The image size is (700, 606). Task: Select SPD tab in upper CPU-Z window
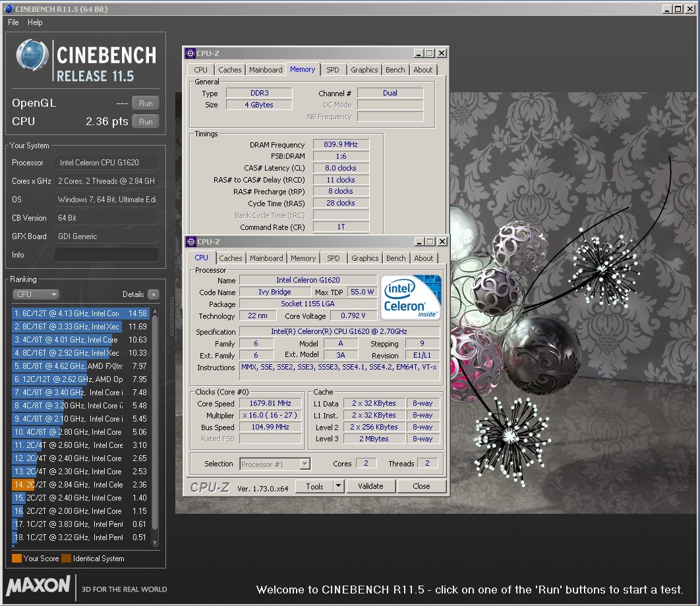[x=333, y=70]
